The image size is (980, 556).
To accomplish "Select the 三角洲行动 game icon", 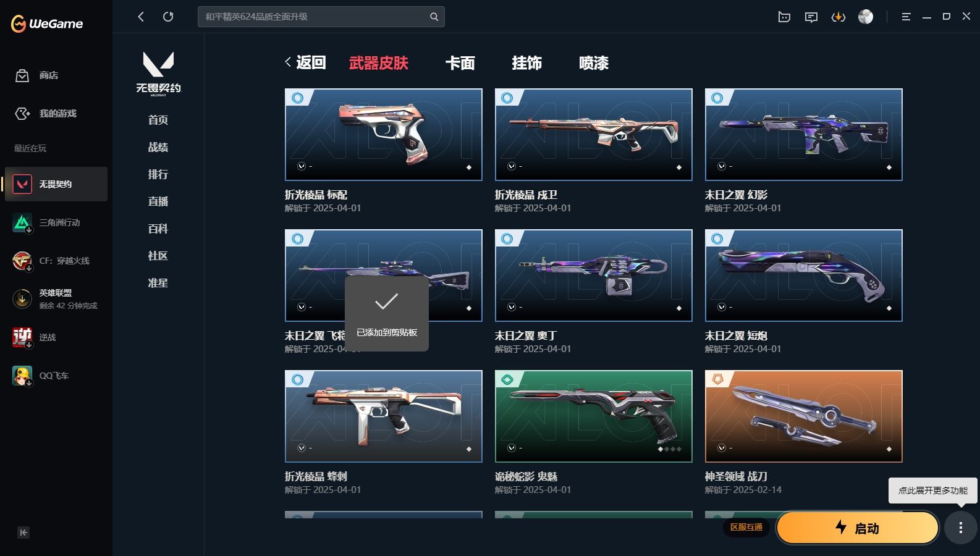I will click(22, 222).
